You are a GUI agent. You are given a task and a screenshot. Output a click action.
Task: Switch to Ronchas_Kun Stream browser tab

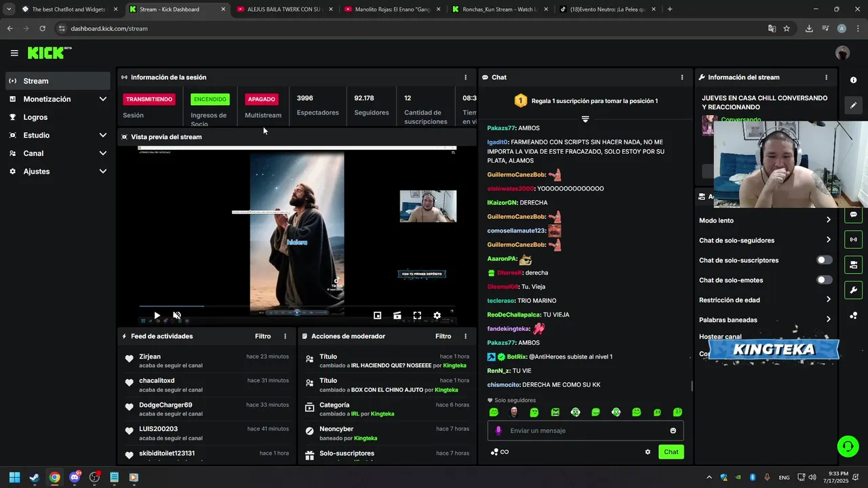(x=500, y=9)
